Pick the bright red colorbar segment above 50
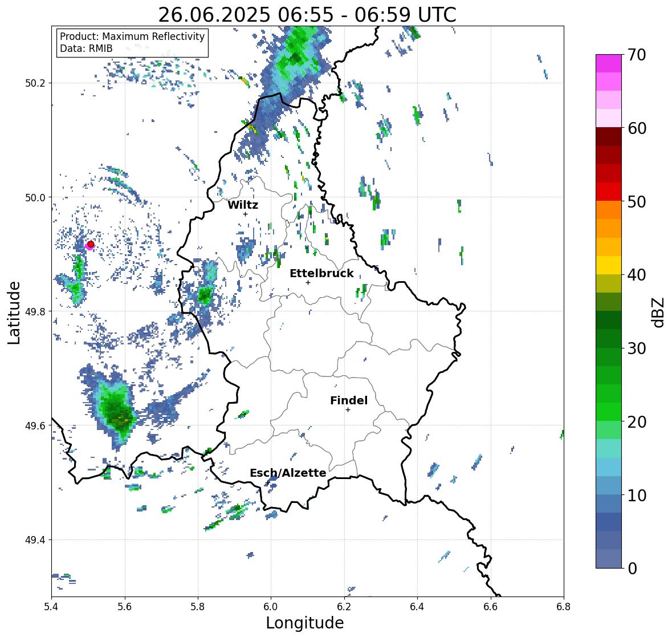The width and height of the screenshot is (672, 637). coord(609,192)
